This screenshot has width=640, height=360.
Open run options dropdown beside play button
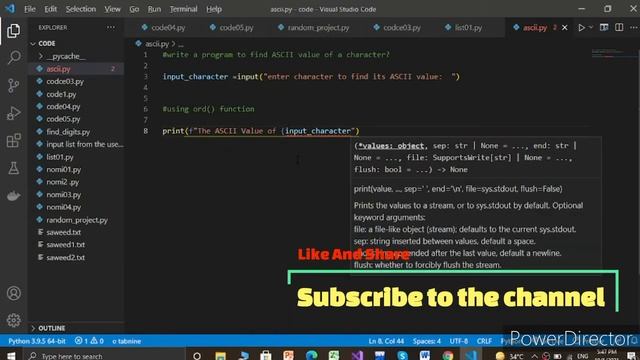click(x=591, y=28)
